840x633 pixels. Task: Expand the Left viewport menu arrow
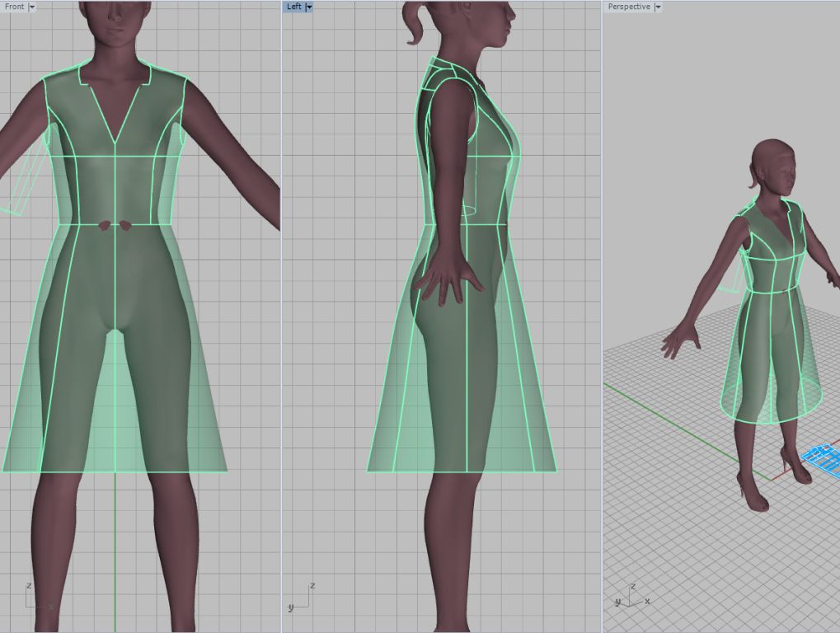309,7
